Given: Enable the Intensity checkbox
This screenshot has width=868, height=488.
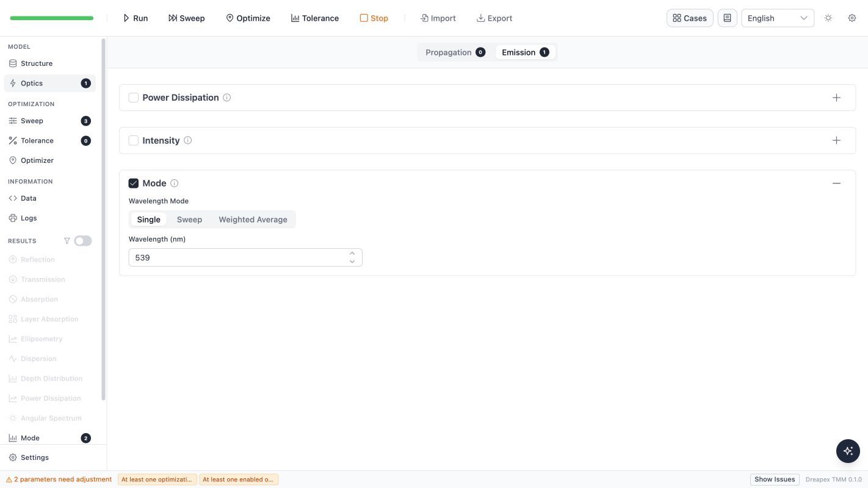Looking at the screenshot, I should (134, 140).
